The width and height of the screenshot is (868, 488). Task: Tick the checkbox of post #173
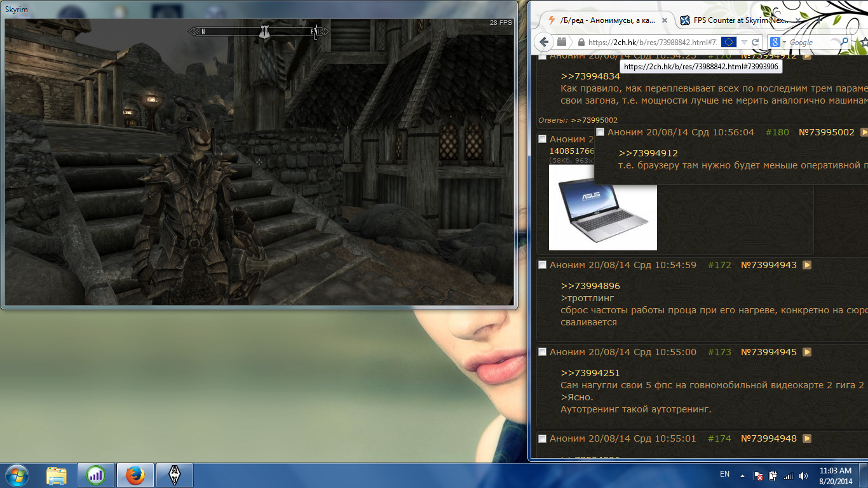tap(542, 352)
